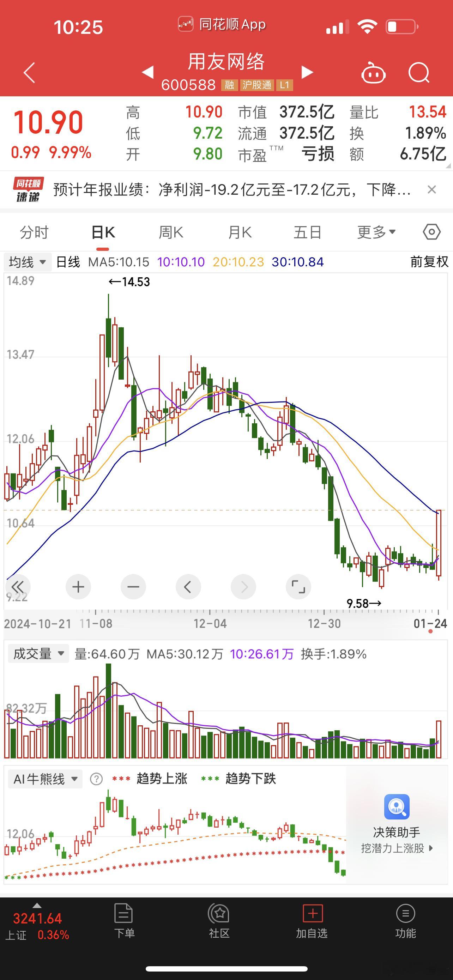Image resolution: width=453 pixels, height=980 pixels.
Task: Select 日K tab
Action: (x=103, y=232)
